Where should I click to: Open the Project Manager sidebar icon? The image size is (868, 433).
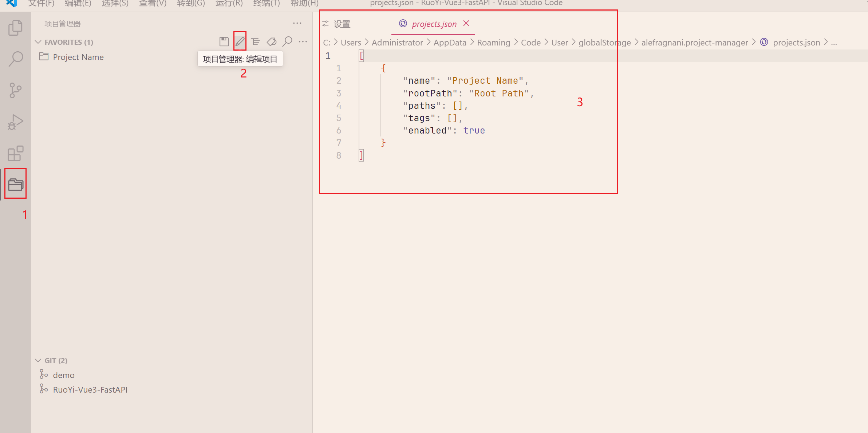15,184
